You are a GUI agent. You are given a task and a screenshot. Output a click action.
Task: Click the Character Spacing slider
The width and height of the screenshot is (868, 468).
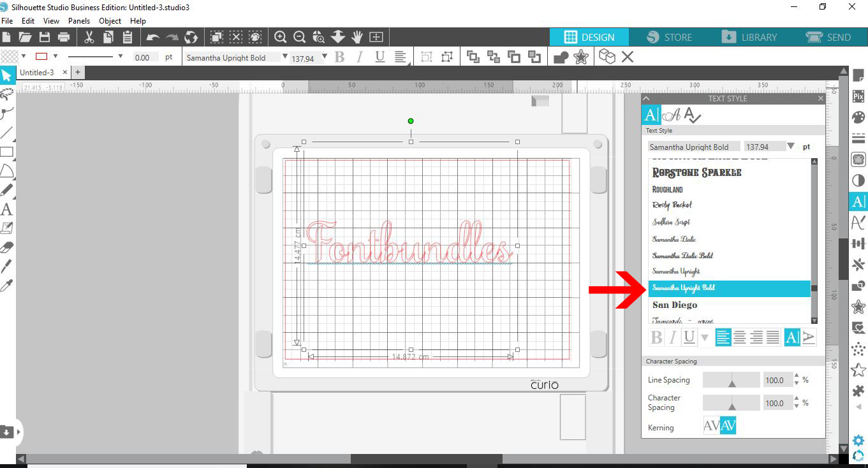click(731, 403)
